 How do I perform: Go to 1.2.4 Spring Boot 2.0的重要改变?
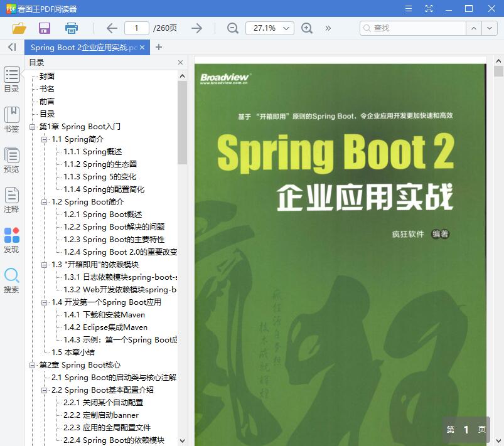click(121, 252)
